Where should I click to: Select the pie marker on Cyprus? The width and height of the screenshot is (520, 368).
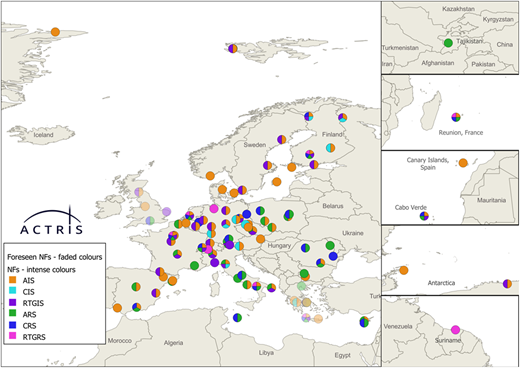[364, 322]
